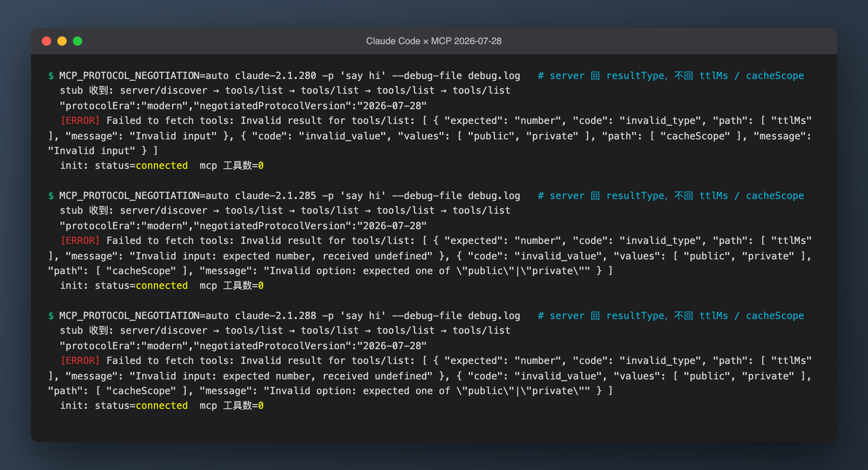Screen dimensions: 868x470
Task: Click 'received undefined' in the third error message
Action: 374,376
